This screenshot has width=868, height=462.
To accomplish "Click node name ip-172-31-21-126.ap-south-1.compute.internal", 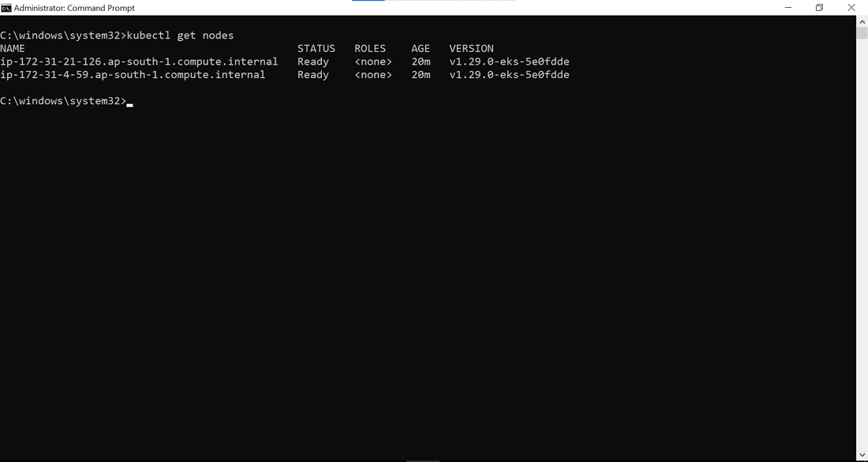I will coord(139,62).
